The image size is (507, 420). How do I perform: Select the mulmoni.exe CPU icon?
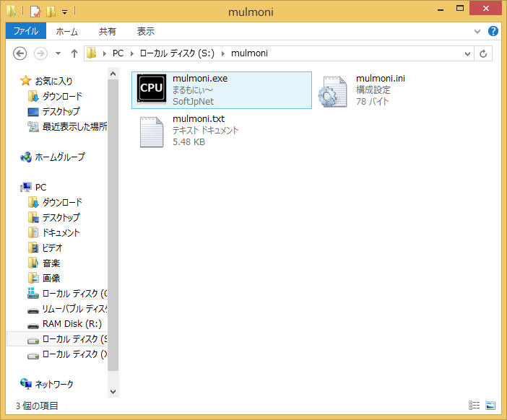coord(152,89)
